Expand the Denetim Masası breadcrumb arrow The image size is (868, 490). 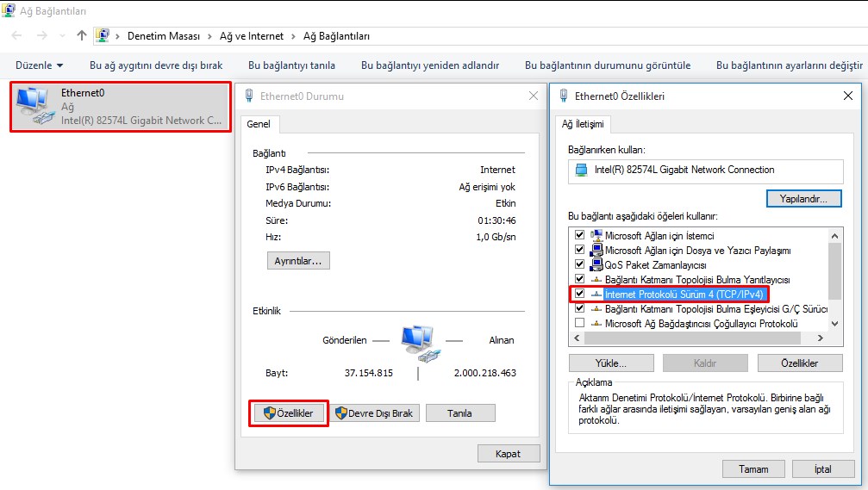click(x=208, y=36)
